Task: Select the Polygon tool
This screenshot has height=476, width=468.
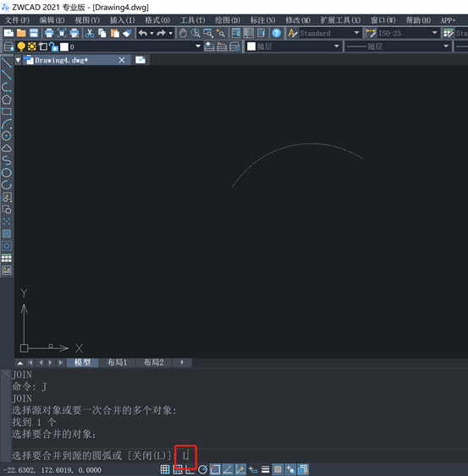Action: click(x=7, y=100)
